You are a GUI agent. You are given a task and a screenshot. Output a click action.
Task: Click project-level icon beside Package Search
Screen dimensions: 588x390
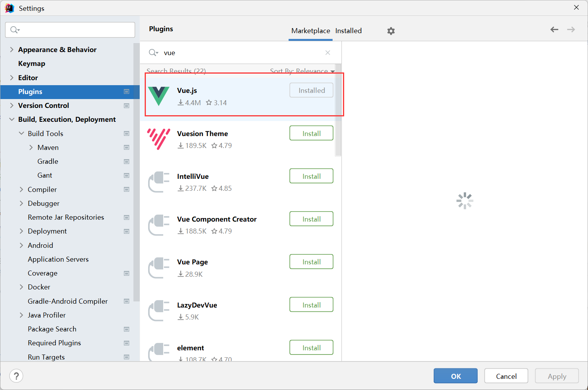click(x=126, y=329)
